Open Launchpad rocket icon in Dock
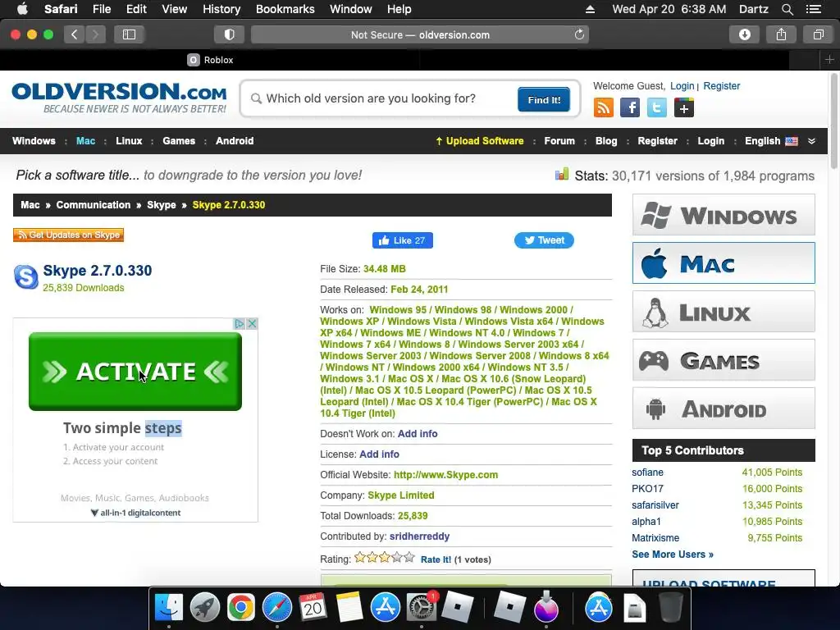 click(x=204, y=608)
